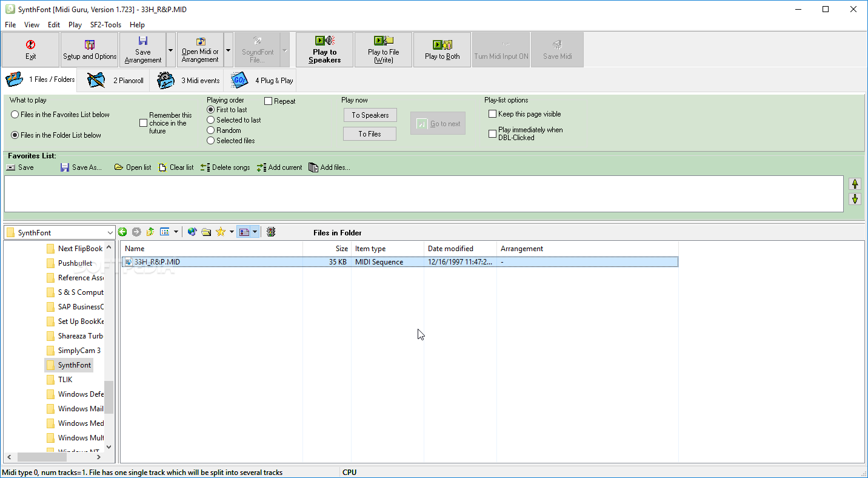Click folder tree vertical scrollbar down arrow

click(109, 446)
